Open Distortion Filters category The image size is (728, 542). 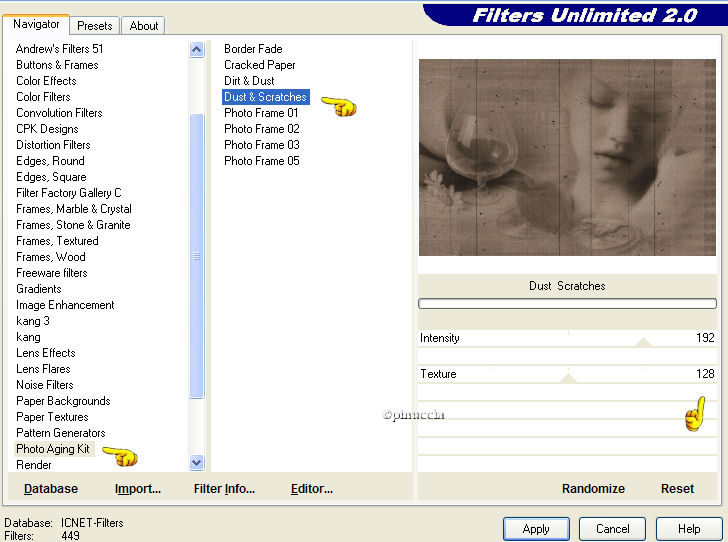click(53, 145)
